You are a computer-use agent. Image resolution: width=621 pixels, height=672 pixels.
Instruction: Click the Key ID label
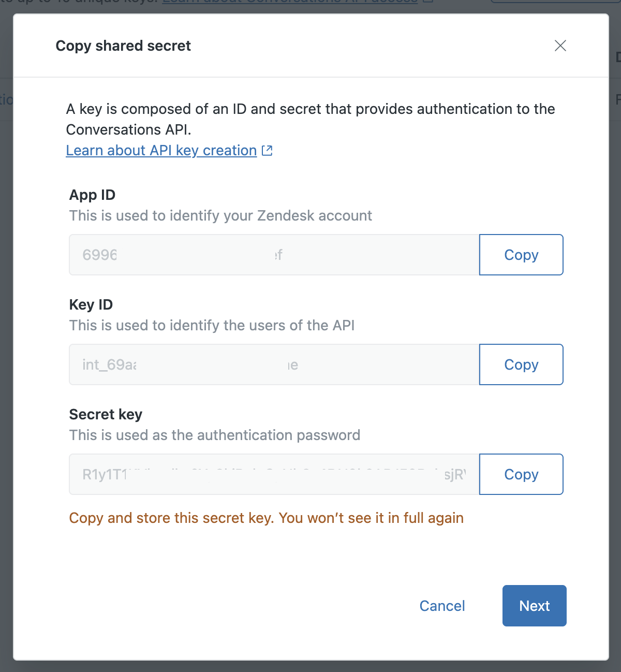(x=91, y=304)
